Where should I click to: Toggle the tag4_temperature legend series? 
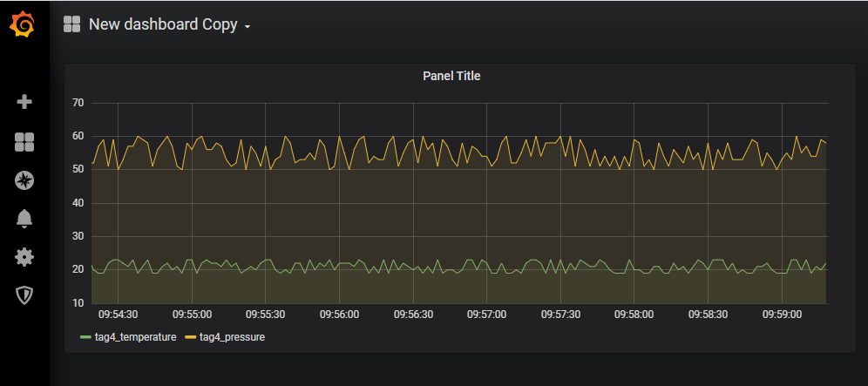[135, 336]
